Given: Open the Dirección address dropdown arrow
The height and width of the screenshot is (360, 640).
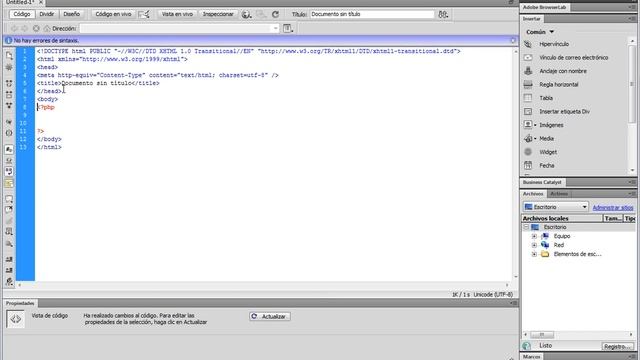Looking at the screenshot, I should (x=276, y=29).
